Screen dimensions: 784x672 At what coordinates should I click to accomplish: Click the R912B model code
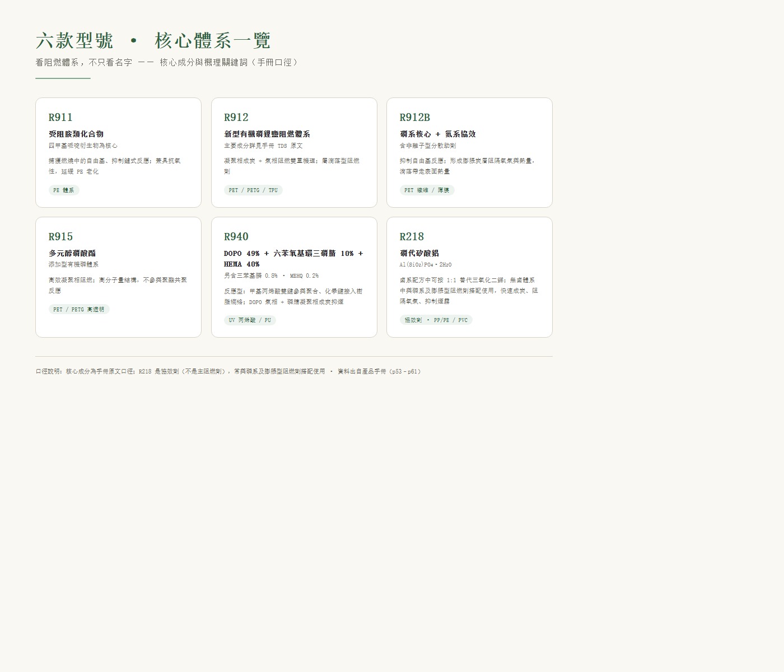[x=415, y=117]
